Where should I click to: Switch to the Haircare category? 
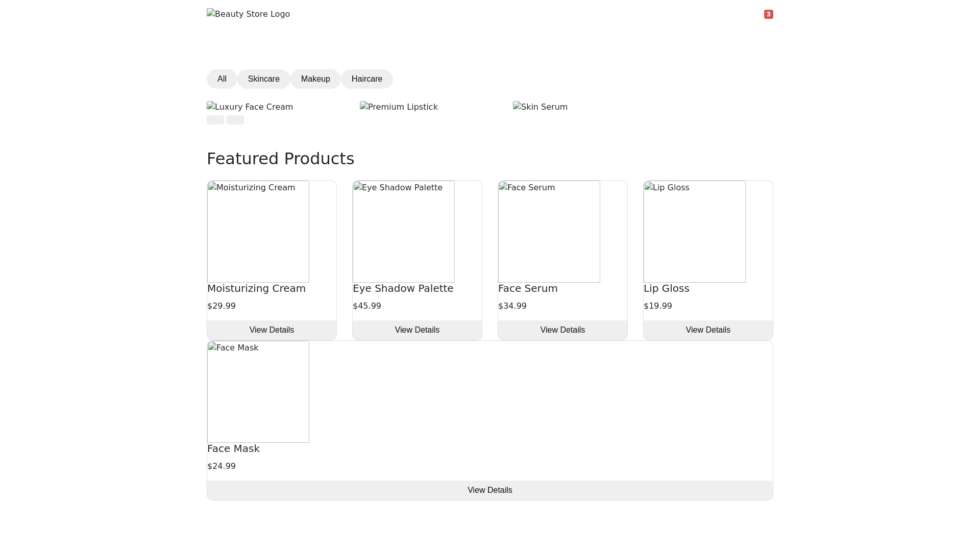pos(366,79)
